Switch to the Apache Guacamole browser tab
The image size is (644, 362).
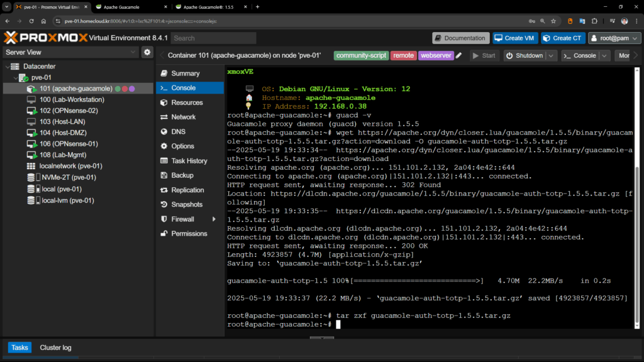pos(123,6)
